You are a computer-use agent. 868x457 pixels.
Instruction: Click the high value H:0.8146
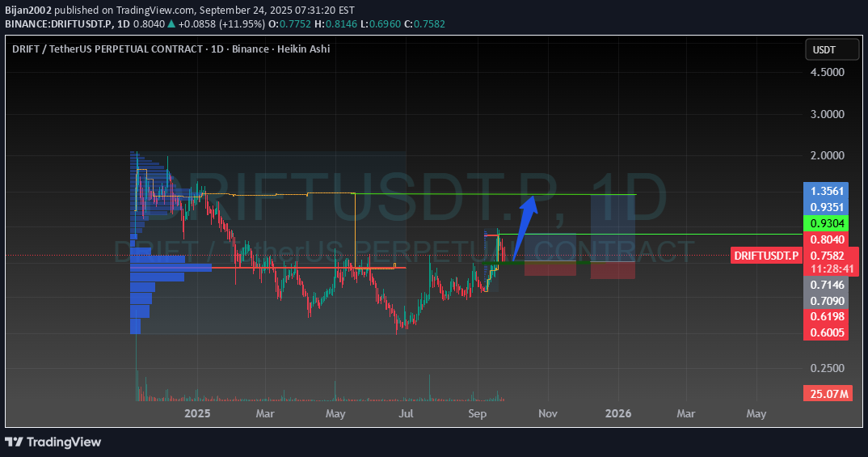[x=335, y=24]
